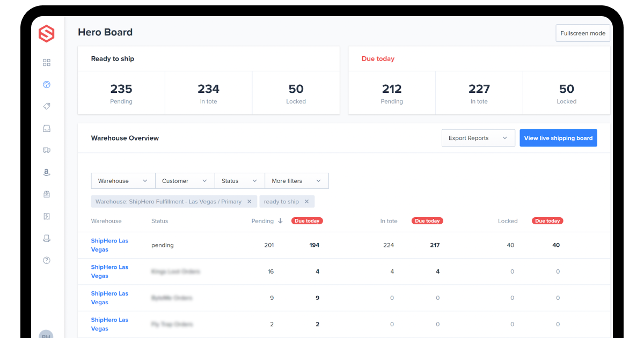Remove the Warehouse: ShipHero Fulfillment filter chip
644x338 pixels.
tap(249, 202)
